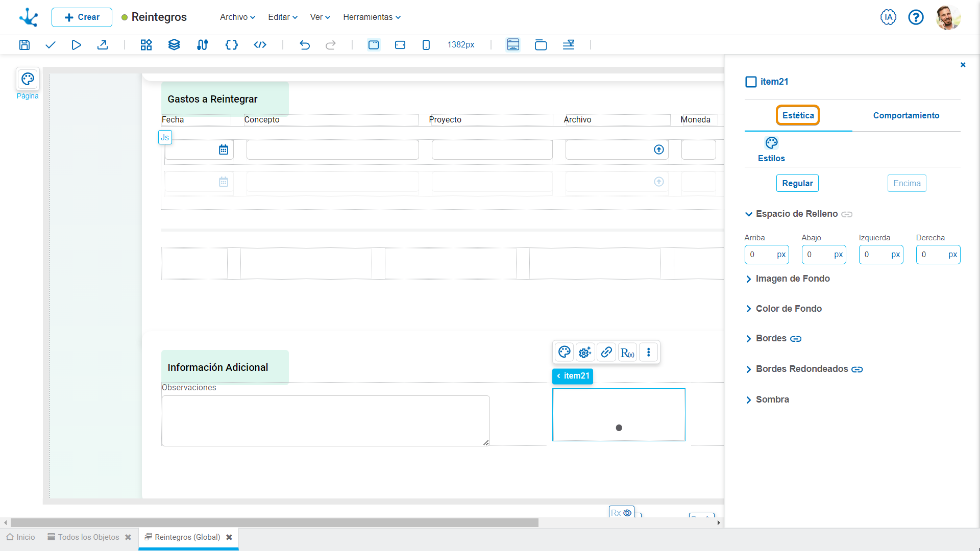Toggle link on Espacio de Relleno

point(847,214)
